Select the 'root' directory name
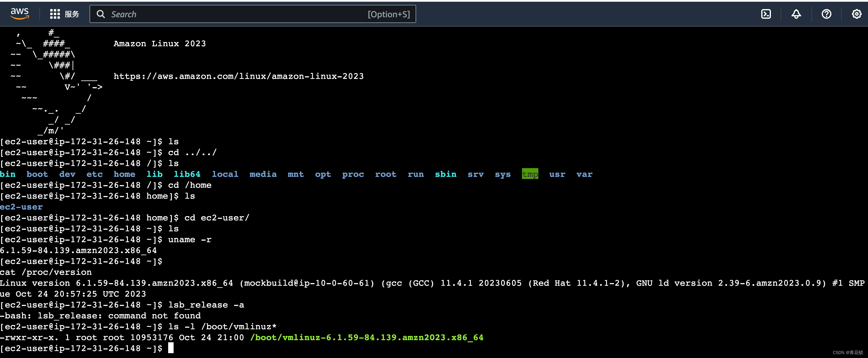 click(386, 174)
